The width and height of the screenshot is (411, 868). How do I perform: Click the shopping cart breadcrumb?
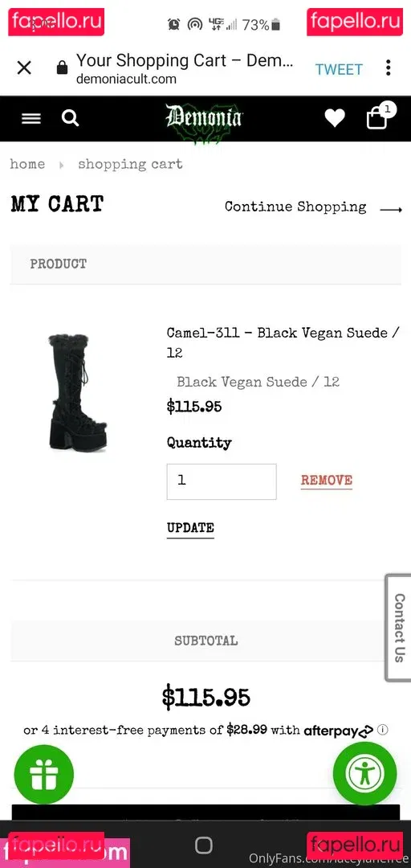click(130, 165)
